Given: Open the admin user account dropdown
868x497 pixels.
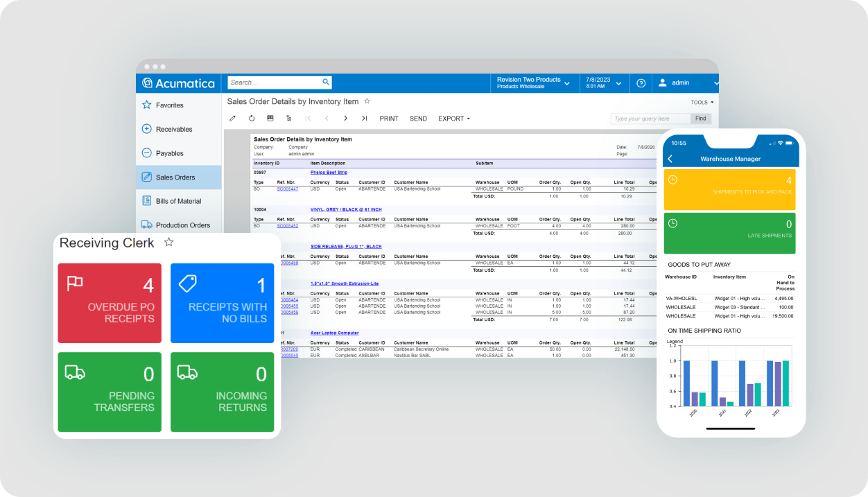Looking at the screenshot, I should (684, 82).
